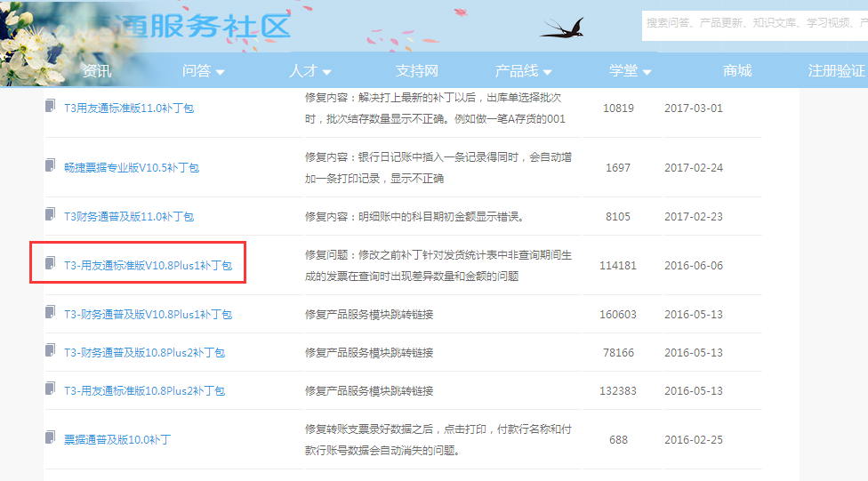Screen dimensions: 868x481
Task: Open the 学堂 dropdown menu
Action: (631, 71)
